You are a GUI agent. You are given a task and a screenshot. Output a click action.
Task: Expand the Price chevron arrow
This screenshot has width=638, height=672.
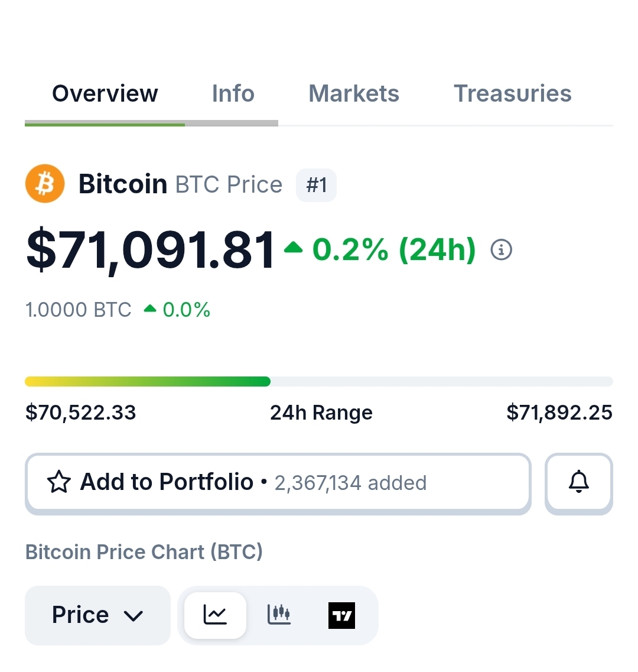(x=134, y=616)
